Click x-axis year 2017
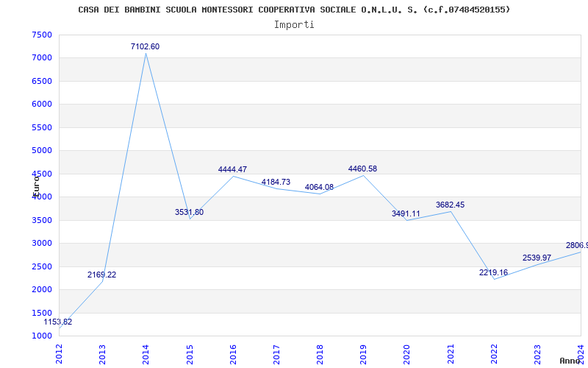The image size is (588, 368). pyautogui.click(x=276, y=354)
